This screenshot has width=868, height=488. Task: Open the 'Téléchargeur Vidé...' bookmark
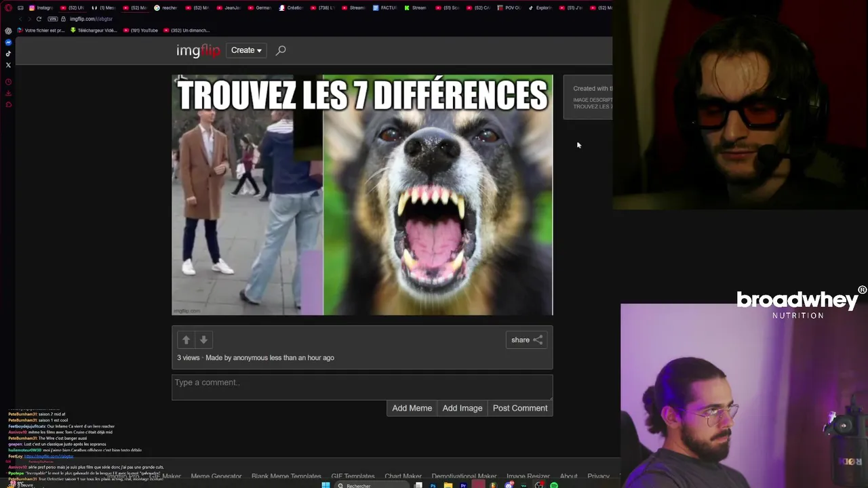94,30
